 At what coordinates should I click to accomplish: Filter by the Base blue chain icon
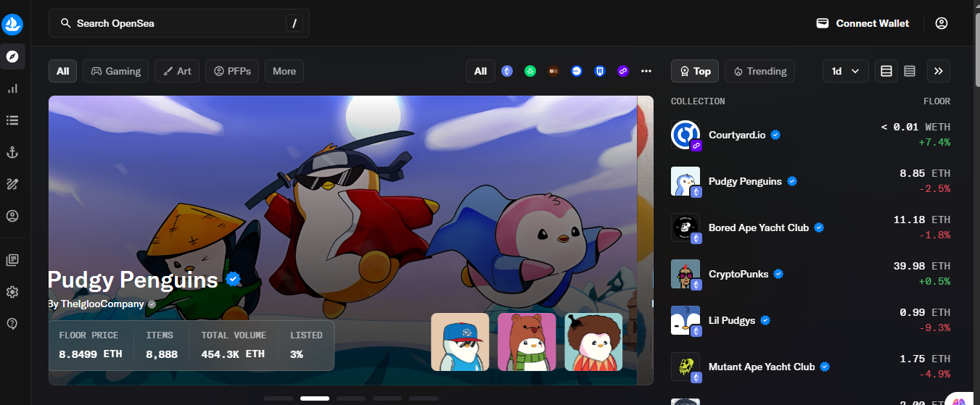(x=577, y=71)
